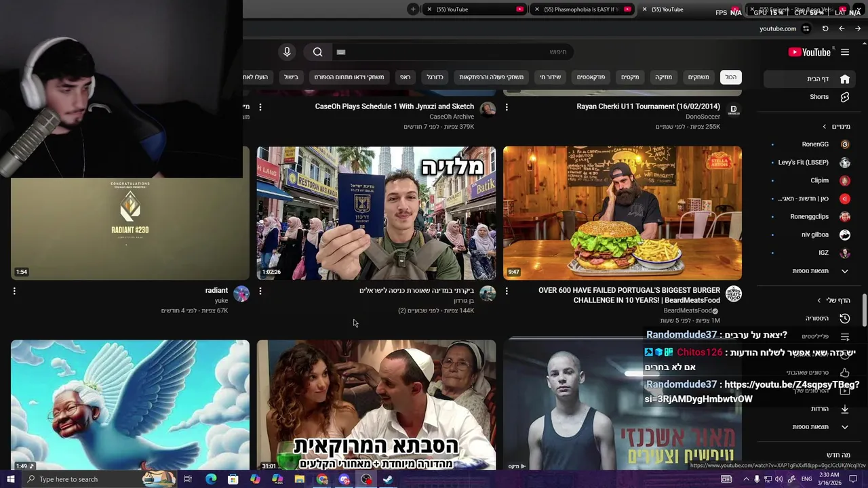This screenshot has height=488, width=868.
Task: Select the 'מיקסים' filter chip
Action: point(630,77)
